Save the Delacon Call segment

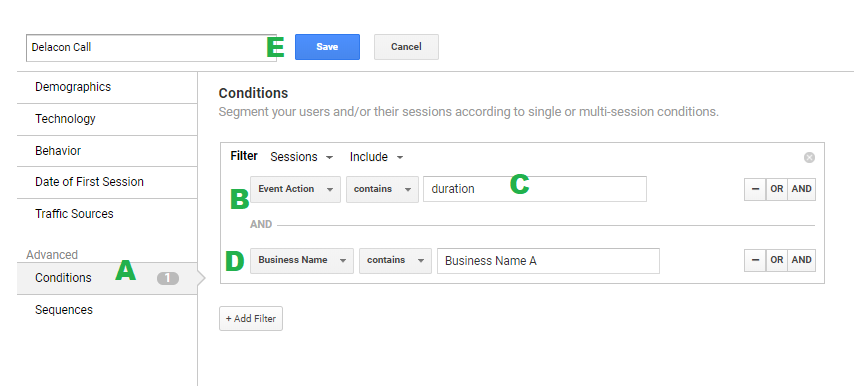[327, 47]
